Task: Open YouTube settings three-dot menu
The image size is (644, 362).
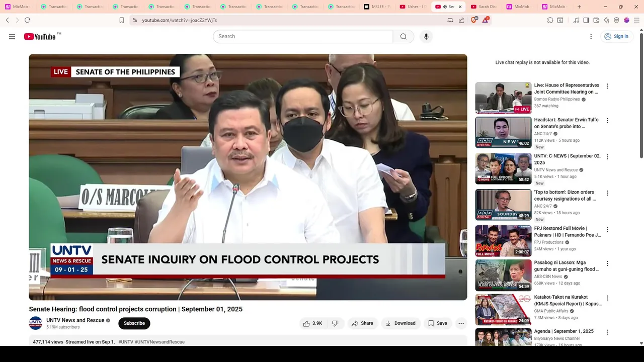Action: (x=591, y=36)
